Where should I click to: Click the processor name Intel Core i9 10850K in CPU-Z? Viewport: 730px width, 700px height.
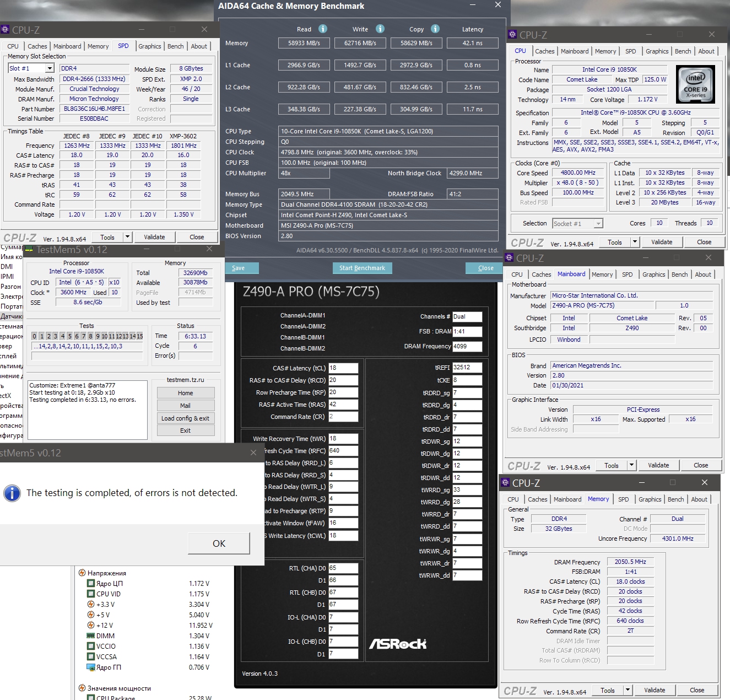coord(609,69)
